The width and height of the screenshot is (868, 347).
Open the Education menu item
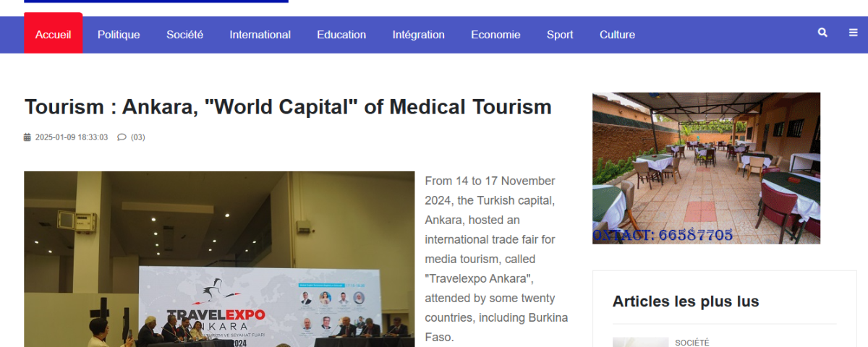point(341,35)
